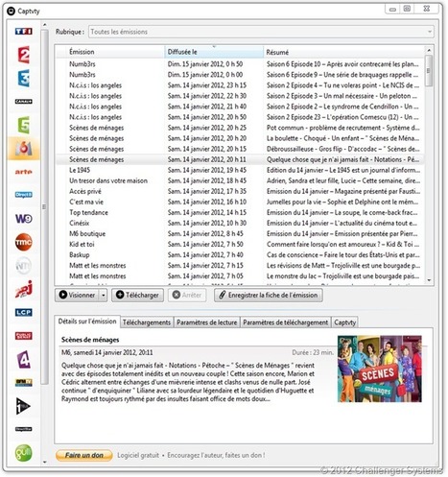448x477 pixels.
Task: Open the Visionner button dropdown arrow
Action: click(x=103, y=295)
